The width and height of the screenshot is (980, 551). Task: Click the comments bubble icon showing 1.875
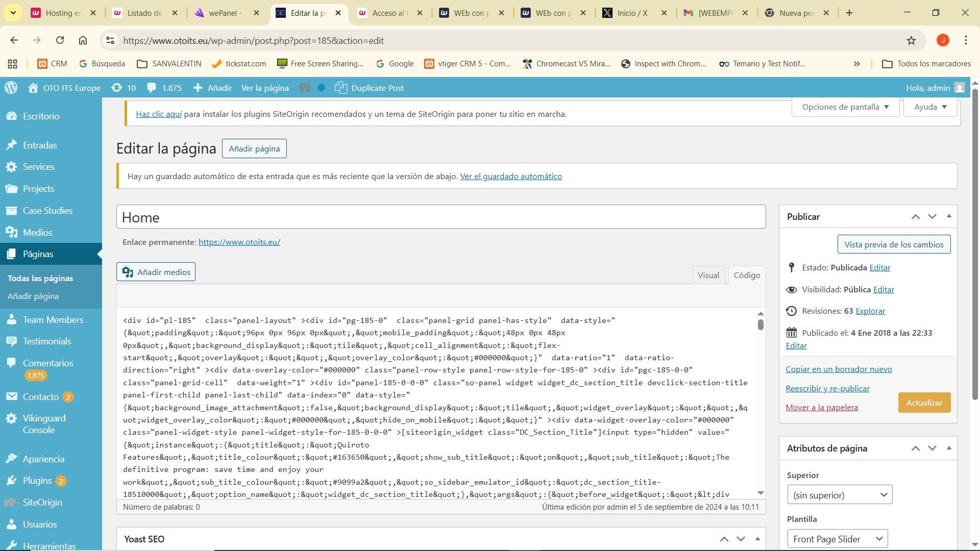[152, 88]
